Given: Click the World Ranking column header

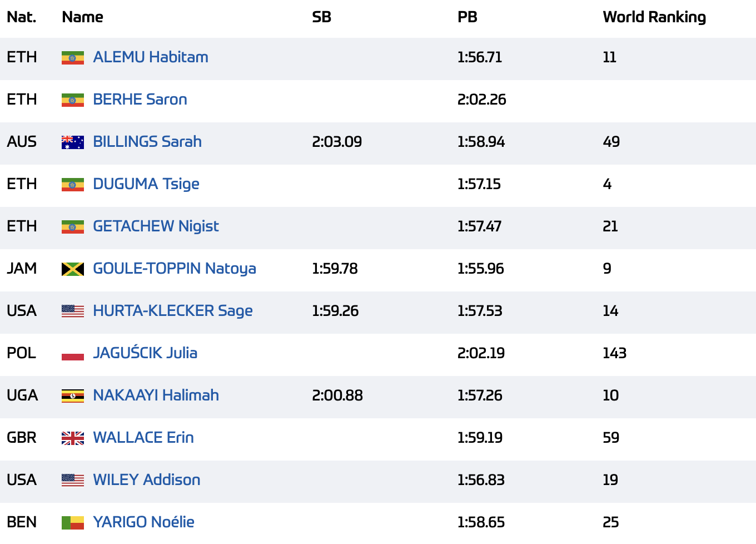Looking at the screenshot, I should coord(654,17).
